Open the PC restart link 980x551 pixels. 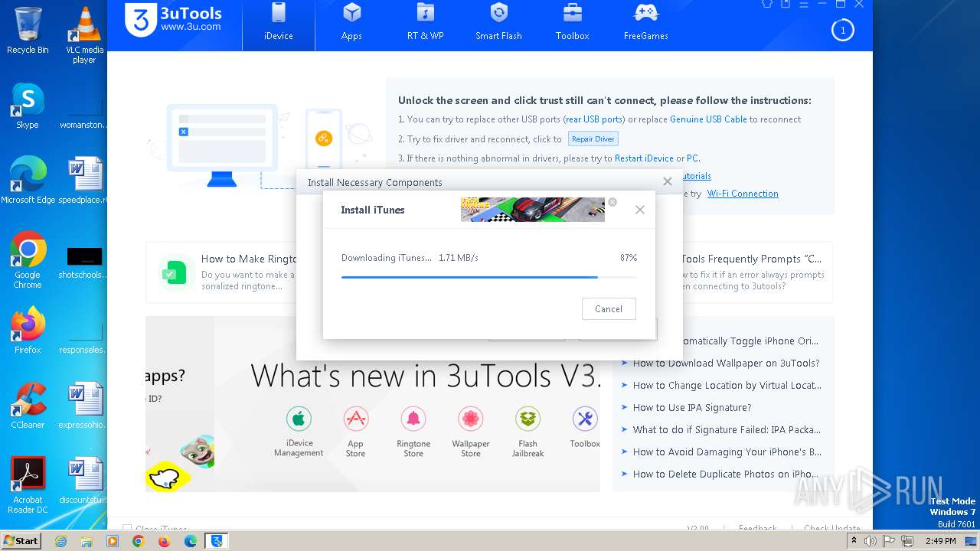click(692, 158)
